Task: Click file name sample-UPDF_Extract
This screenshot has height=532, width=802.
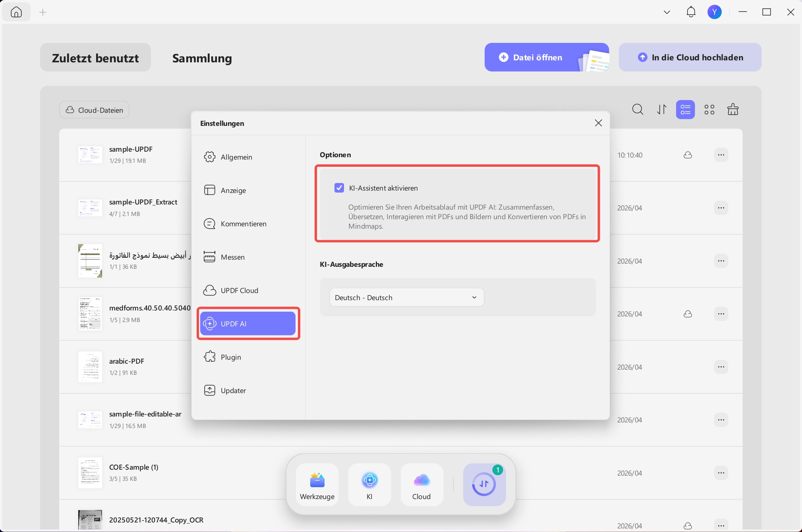Action: 143,202
